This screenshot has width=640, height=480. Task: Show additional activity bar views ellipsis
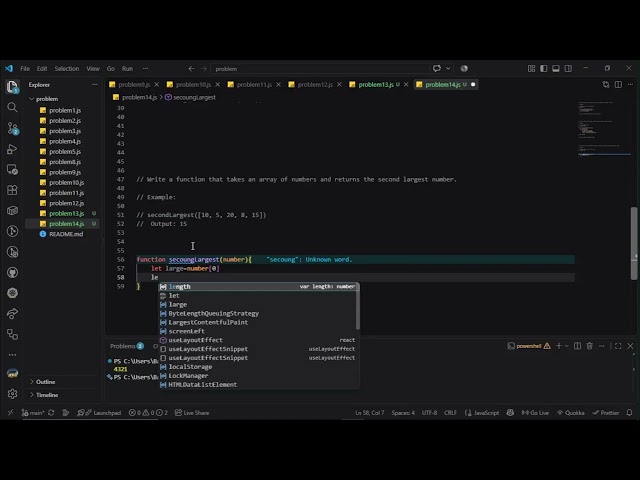[12, 355]
